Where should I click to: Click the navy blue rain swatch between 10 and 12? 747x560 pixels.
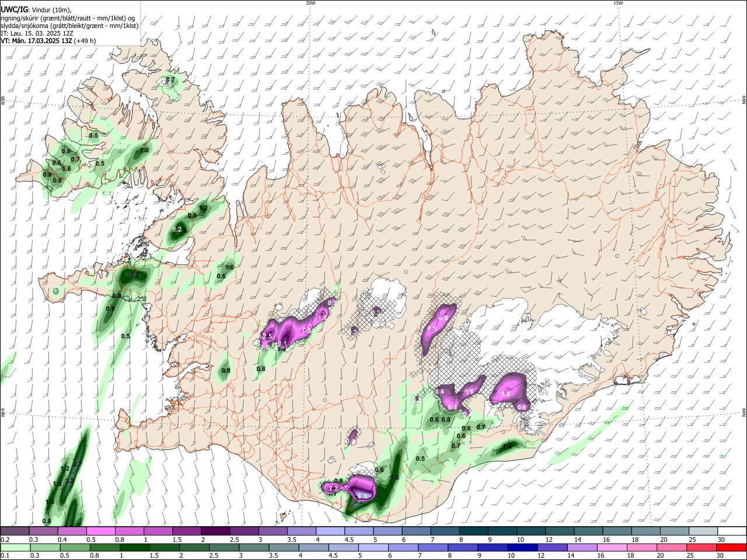tap(522, 548)
